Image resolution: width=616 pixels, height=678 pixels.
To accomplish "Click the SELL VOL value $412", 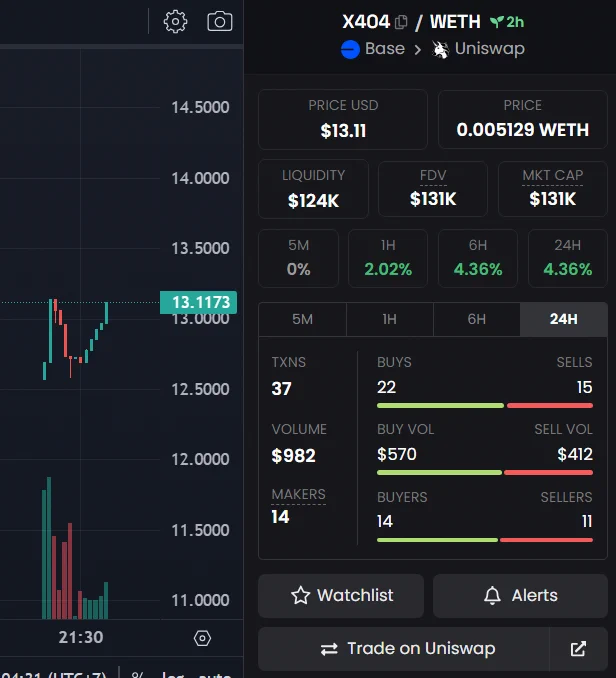I will coord(575,454).
